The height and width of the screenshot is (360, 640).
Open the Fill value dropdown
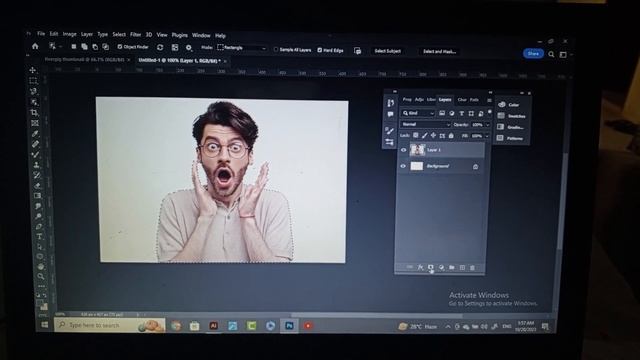tap(487, 136)
